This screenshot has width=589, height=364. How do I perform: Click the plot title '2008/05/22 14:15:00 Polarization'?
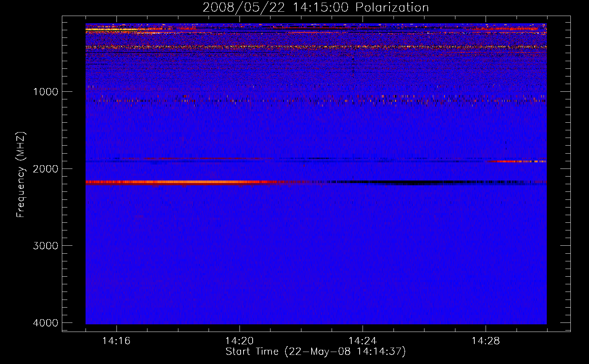[x=316, y=7]
